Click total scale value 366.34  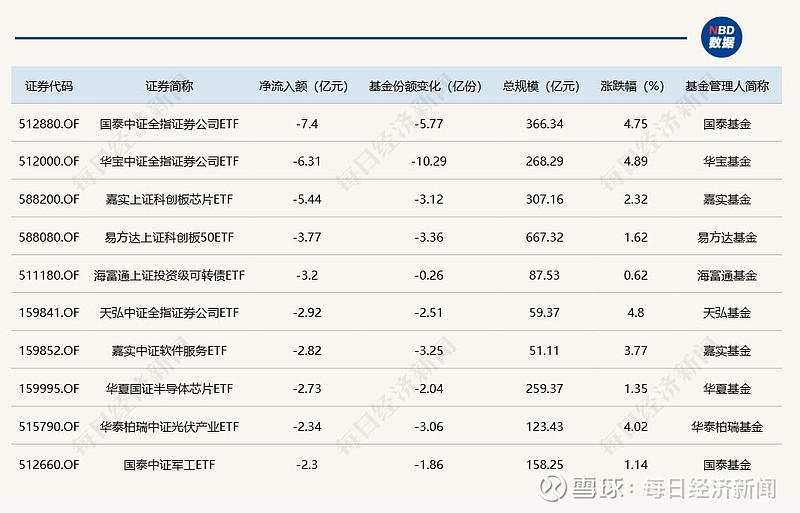544,124
